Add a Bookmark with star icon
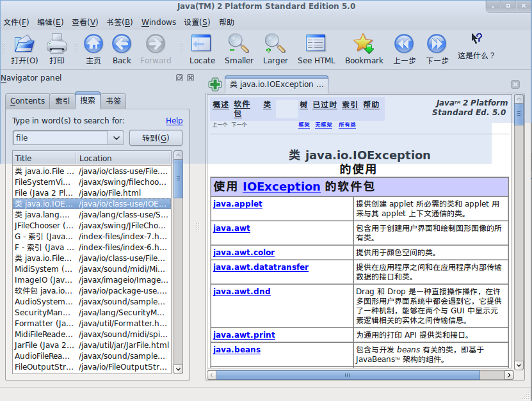532x401 pixels. [364, 44]
